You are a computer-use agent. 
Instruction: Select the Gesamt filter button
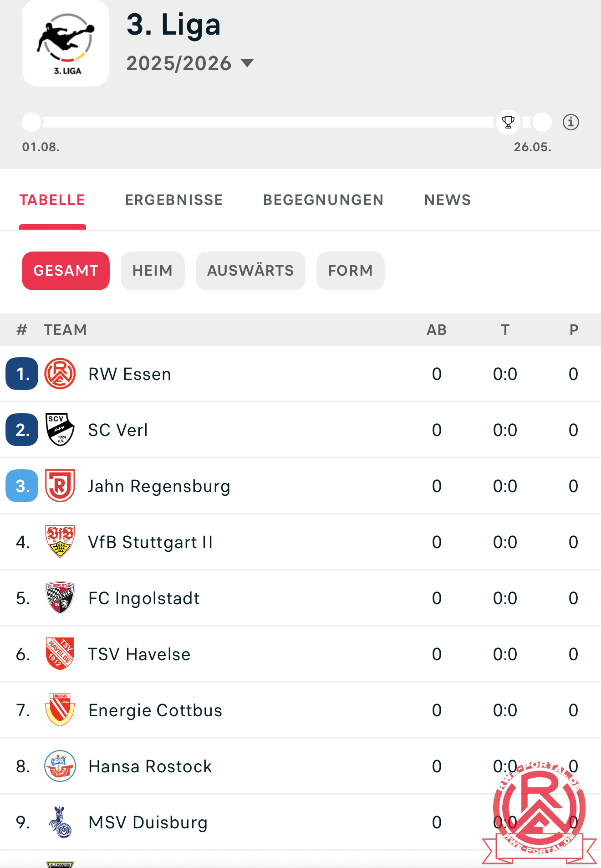pyautogui.click(x=66, y=271)
